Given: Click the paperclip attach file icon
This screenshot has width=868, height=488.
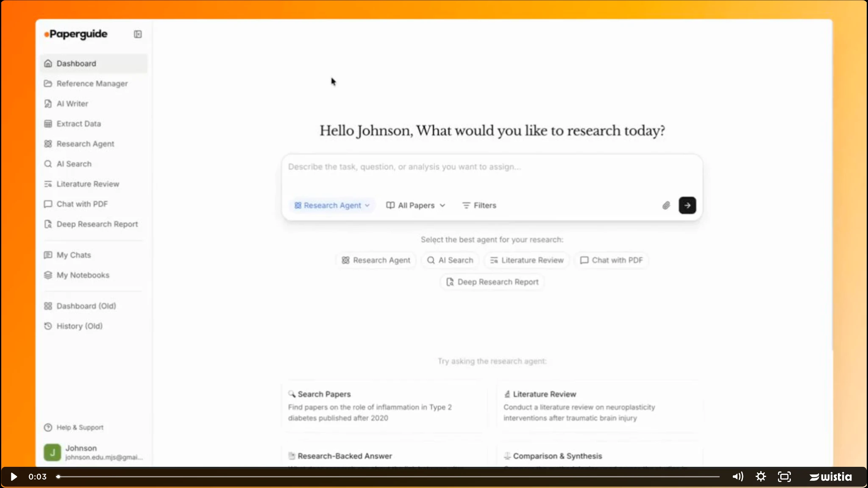Looking at the screenshot, I should (x=666, y=205).
